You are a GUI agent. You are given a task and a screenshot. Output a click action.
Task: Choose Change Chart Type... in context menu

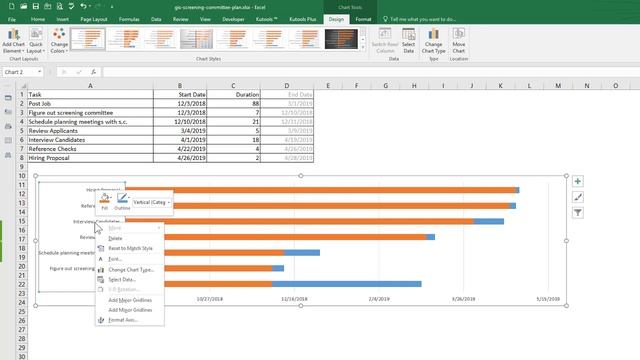(x=129, y=270)
